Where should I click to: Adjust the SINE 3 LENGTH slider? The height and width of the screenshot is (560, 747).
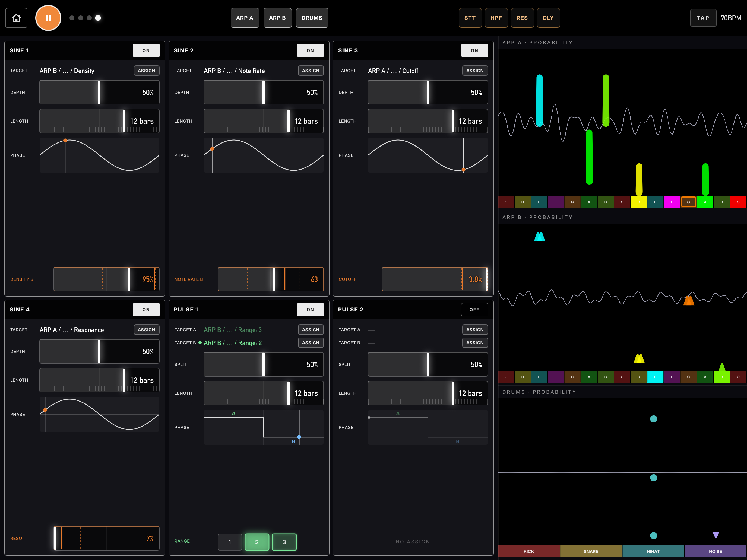pyautogui.click(x=428, y=121)
